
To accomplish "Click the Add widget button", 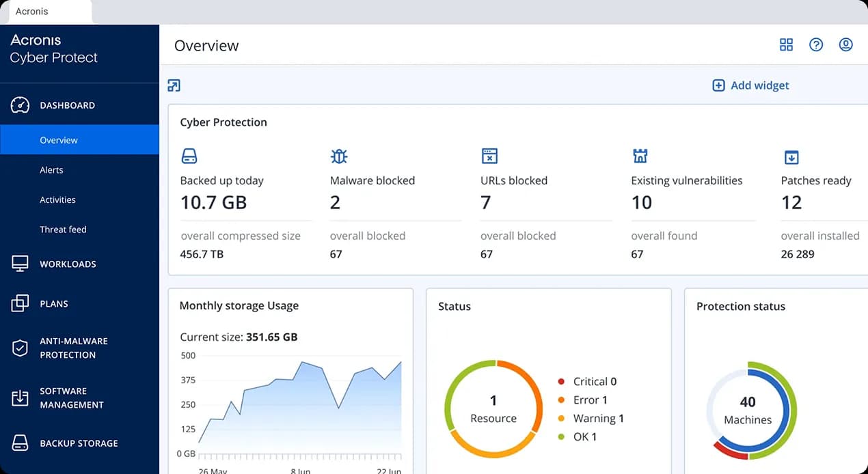I will 750,85.
